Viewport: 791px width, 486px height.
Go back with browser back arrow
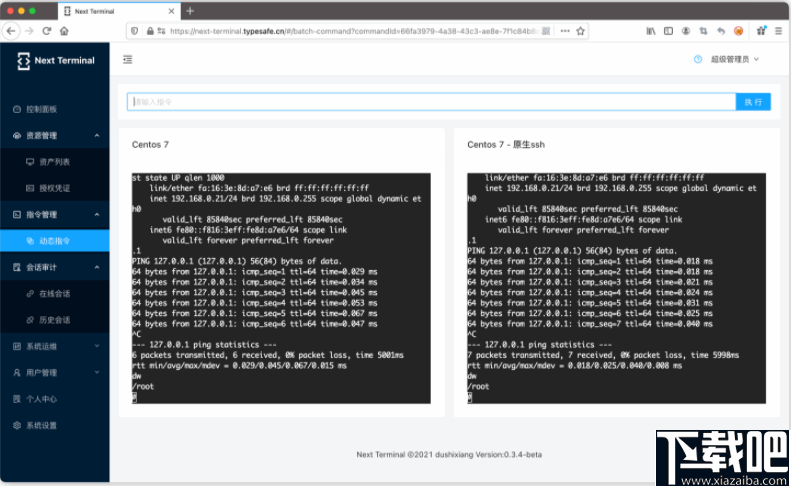tap(11, 31)
